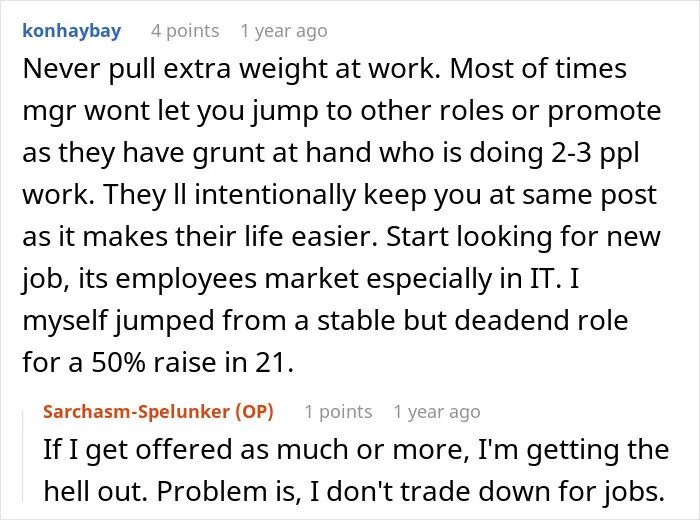The image size is (700, 520).
Task: Open OP reply's "1 year ago" timestamp
Action: coord(437,412)
